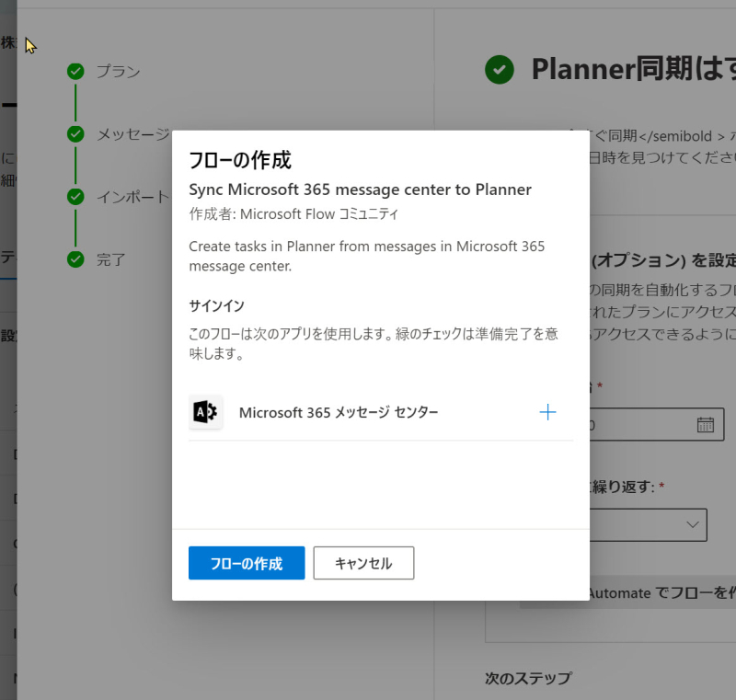736x700 pixels.
Task: Click the キャンセル button
Action: pos(363,563)
